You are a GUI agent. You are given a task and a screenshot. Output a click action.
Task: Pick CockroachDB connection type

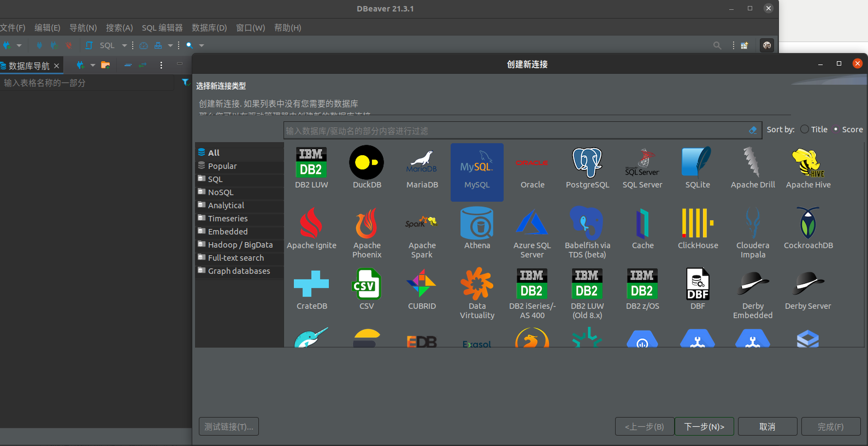point(808,229)
